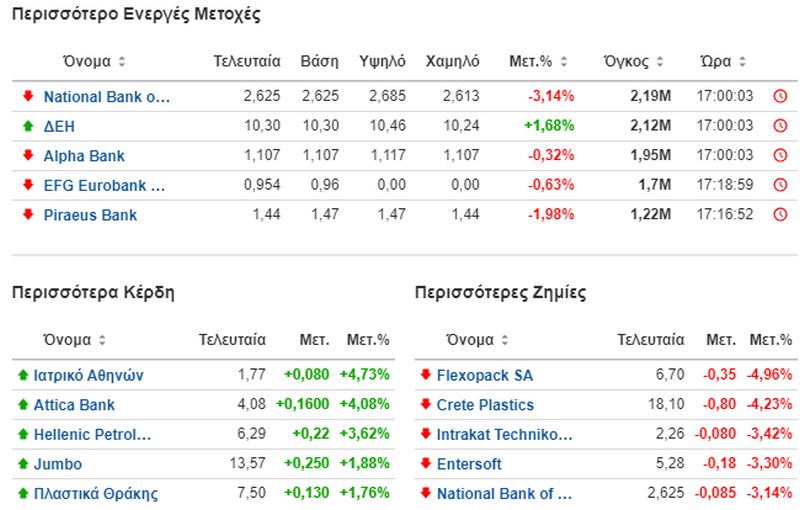The width and height of the screenshot is (800, 510).
Task: Click the -0,80 change for Crete Plastics
Action: pos(719,404)
